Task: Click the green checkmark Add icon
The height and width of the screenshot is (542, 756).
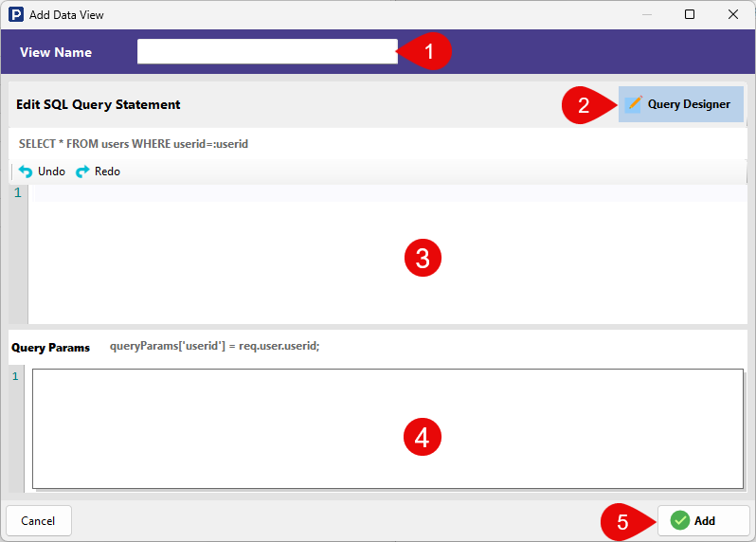Action: (680, 520)
